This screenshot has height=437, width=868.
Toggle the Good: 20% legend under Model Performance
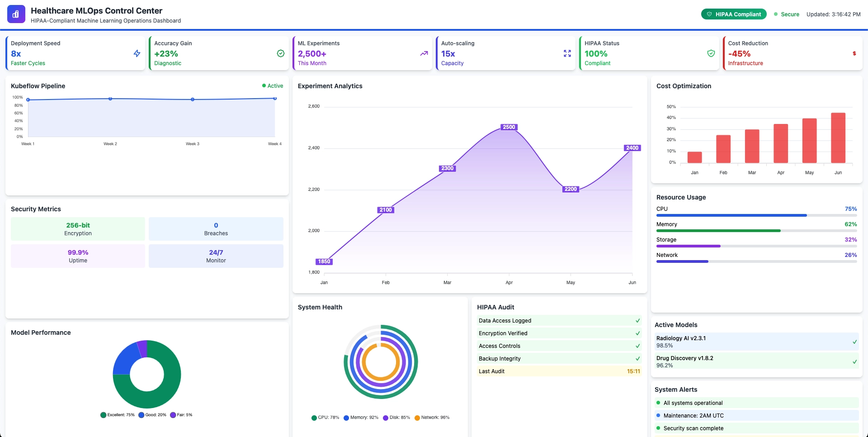coord(153,415)
